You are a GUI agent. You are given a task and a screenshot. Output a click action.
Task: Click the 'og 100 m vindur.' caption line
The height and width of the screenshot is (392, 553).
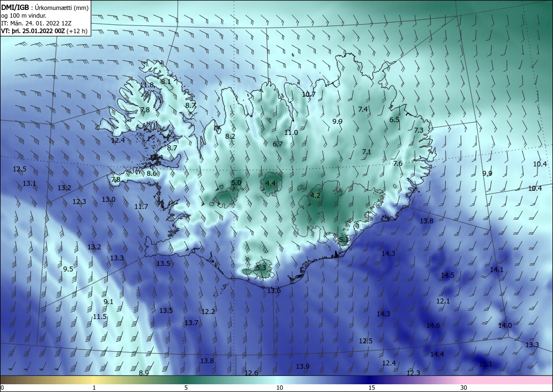click(24, 15)
